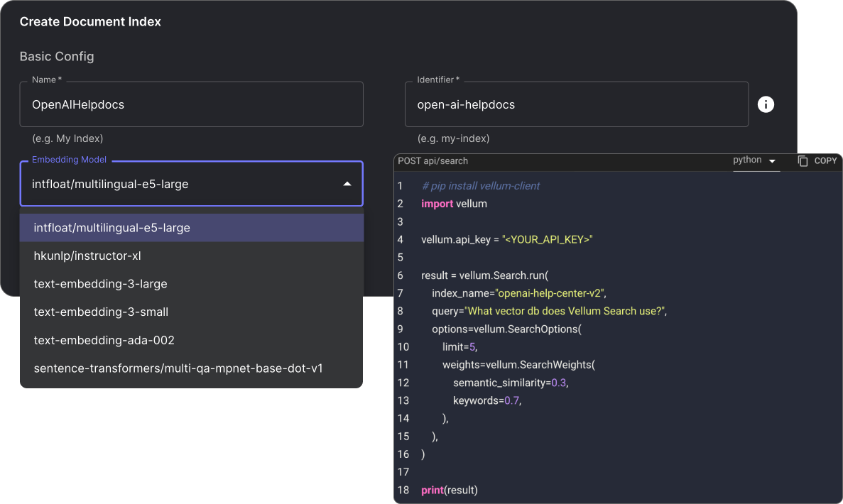The image size is (843, 504).
Task: Pick text-embedding-ada-002 from the model list
Action: (x=102, y=340)
